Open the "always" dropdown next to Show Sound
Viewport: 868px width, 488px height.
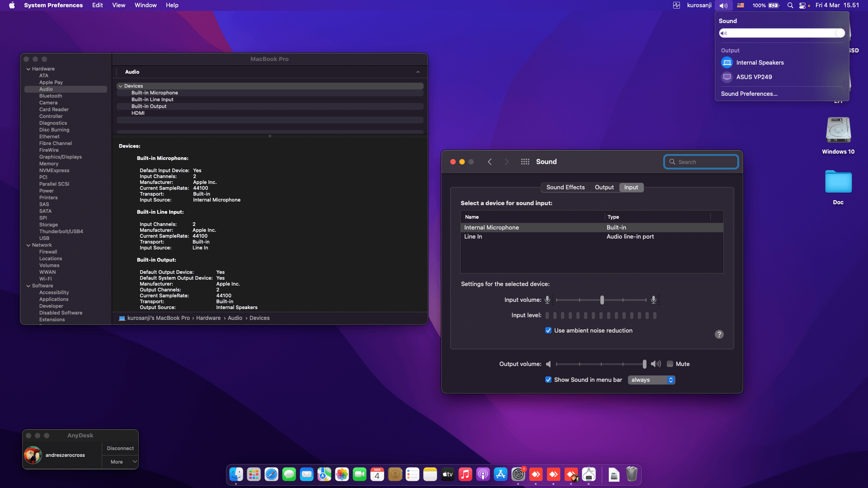click(x=651, y=380)
